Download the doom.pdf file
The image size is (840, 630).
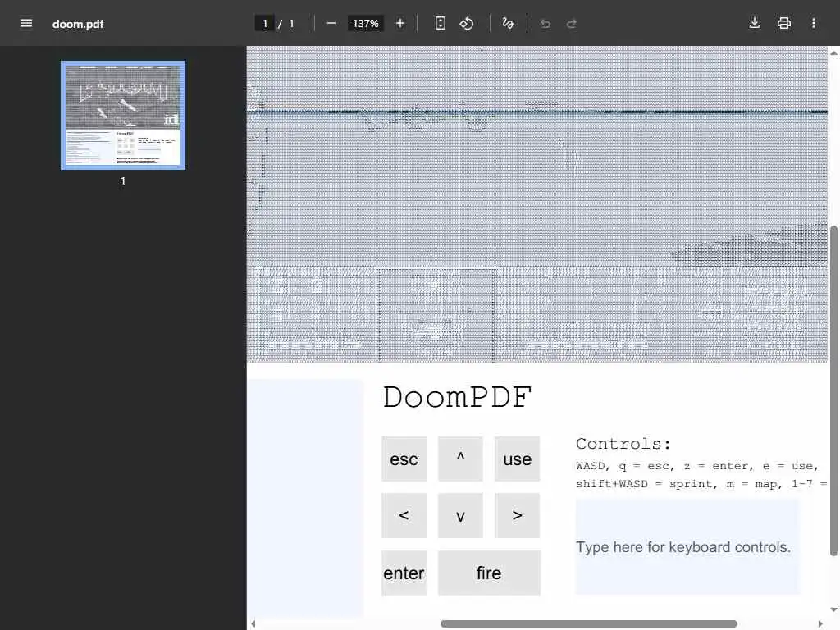coord(755,23)
